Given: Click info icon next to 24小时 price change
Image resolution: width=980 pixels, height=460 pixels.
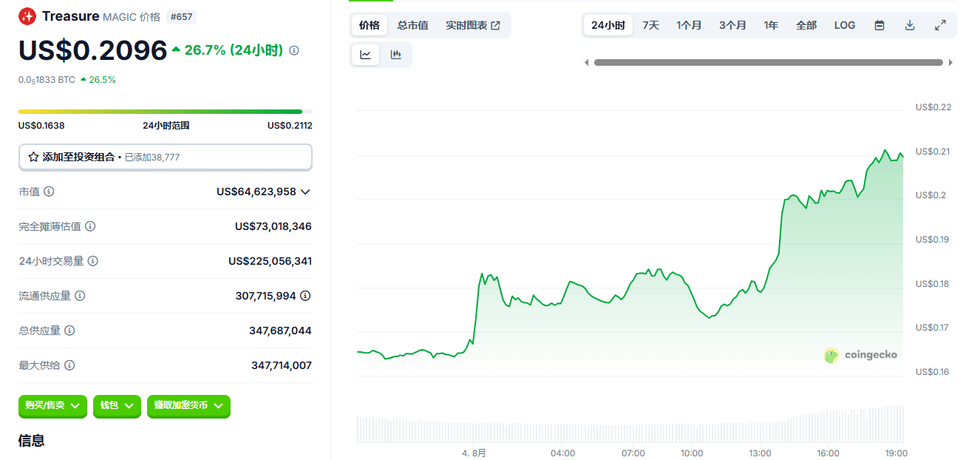Looking at the screenshot, I should tap(294, 50).
